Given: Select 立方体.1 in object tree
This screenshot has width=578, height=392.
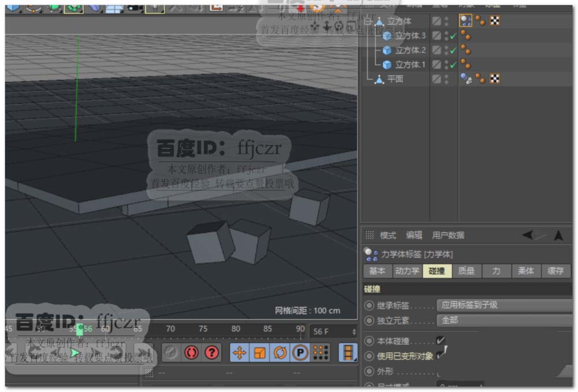Looking at the screenshot, I should coord(410,65).
